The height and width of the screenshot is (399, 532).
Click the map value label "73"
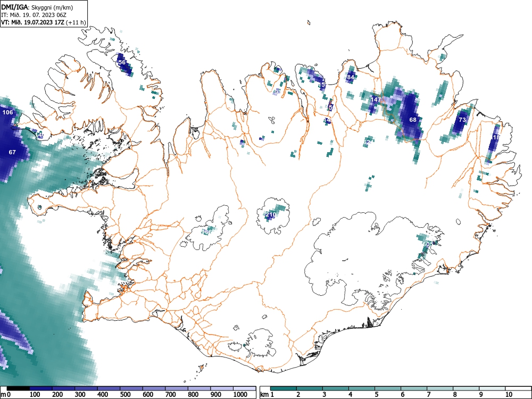pyautogui.click(x=462, y=120)
